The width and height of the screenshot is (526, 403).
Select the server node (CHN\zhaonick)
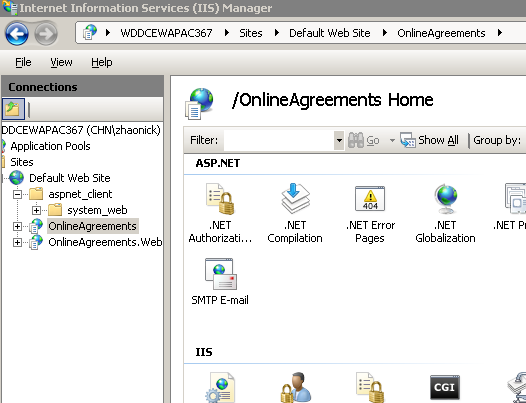81,130
